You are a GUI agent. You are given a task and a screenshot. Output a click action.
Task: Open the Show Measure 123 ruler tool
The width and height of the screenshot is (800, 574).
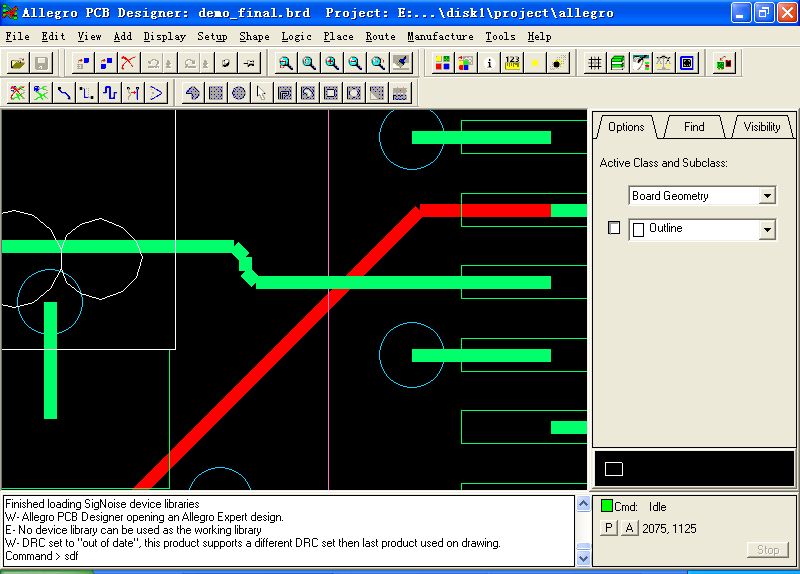pos(513,63)
